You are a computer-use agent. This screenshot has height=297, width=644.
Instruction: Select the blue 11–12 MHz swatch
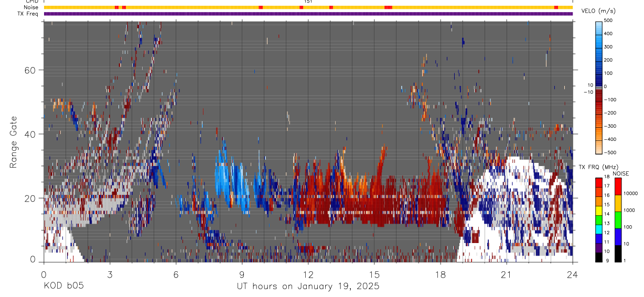pos(599,238)
